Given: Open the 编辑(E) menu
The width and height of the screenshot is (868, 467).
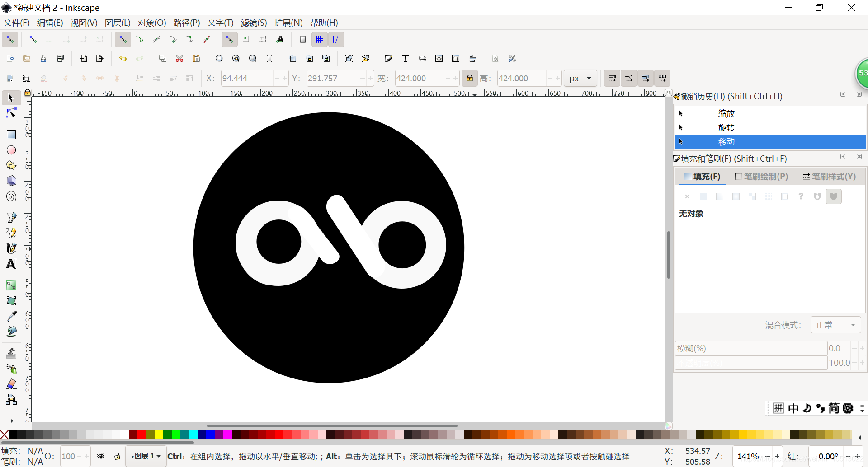Looking at the screenshot, I should tap(50, 23).
